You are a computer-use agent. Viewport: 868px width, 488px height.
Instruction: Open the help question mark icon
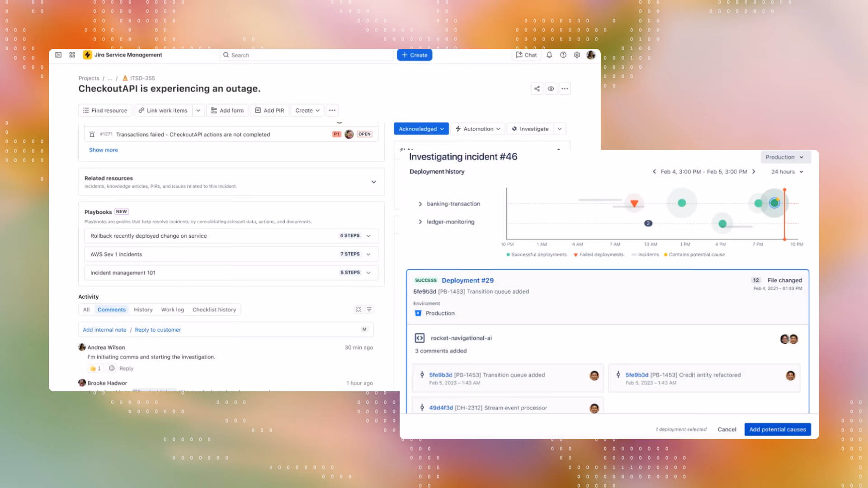coord(563,55)
